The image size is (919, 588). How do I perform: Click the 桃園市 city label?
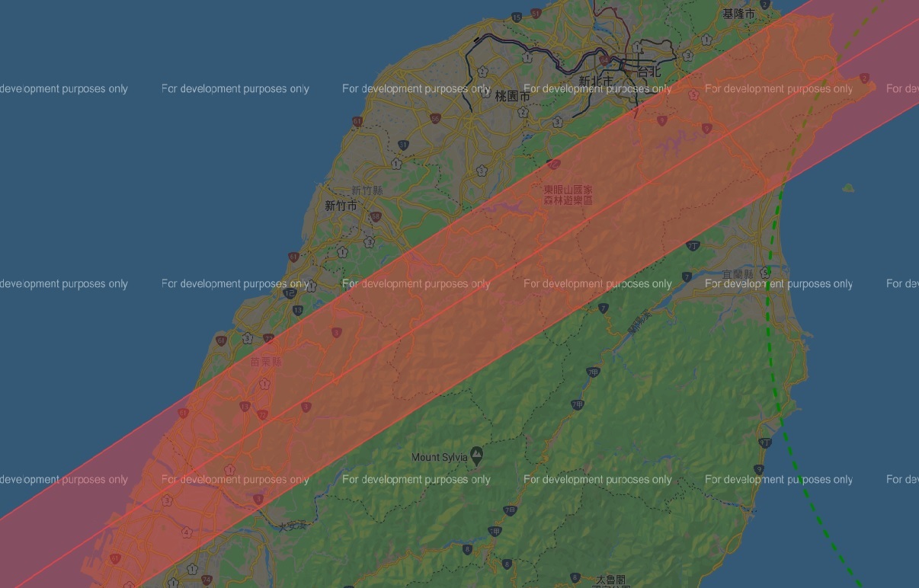pyautogui.click(x=512, y=96)
